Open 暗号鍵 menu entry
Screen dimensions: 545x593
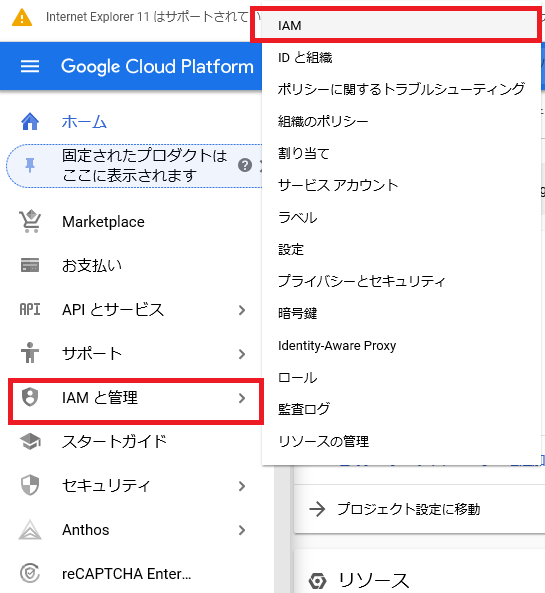tap(401, 314)
